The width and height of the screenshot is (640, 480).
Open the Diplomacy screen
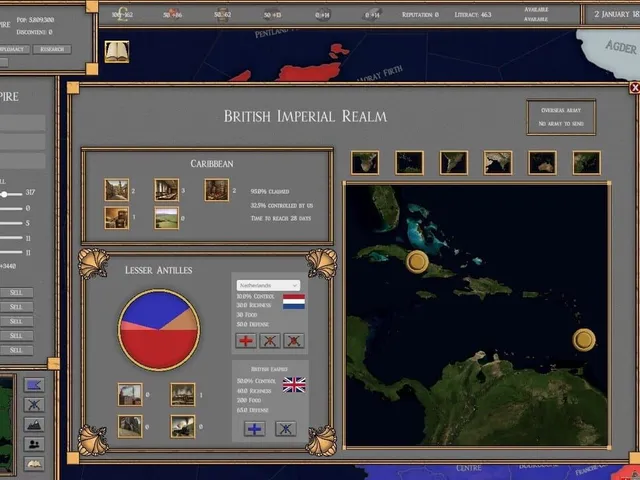13,49
